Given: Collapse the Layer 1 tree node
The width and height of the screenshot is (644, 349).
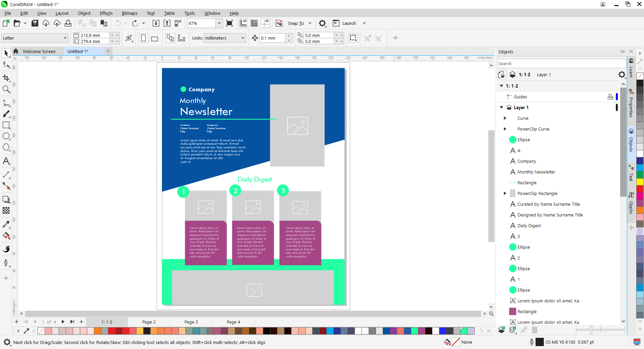Looking at the screenshot, I should coord(501,107).
